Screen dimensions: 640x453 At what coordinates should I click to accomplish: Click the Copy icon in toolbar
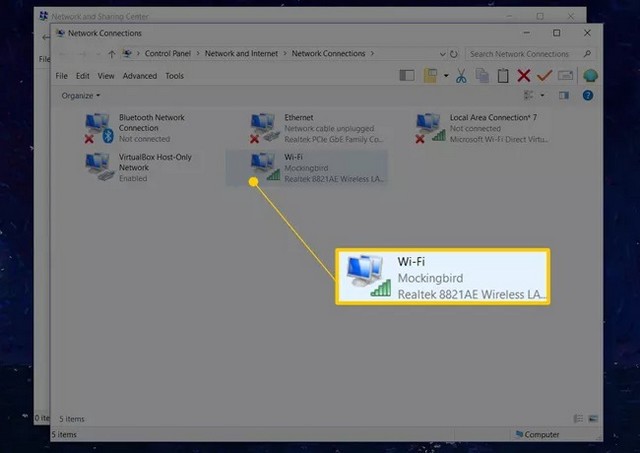(482, 76)
